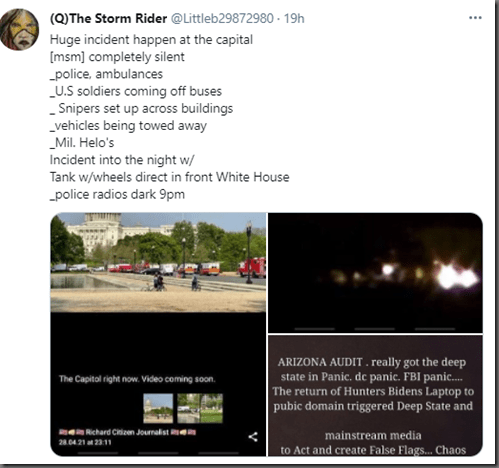Click the flag emojis before Richard Citizen Journalist

tap(71, 432)
